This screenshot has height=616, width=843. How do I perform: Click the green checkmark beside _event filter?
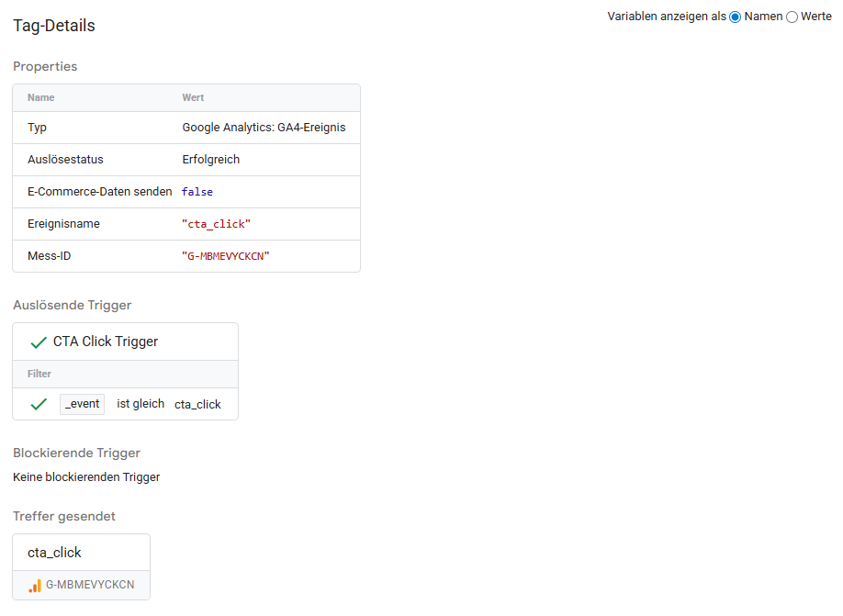(39, 404)
